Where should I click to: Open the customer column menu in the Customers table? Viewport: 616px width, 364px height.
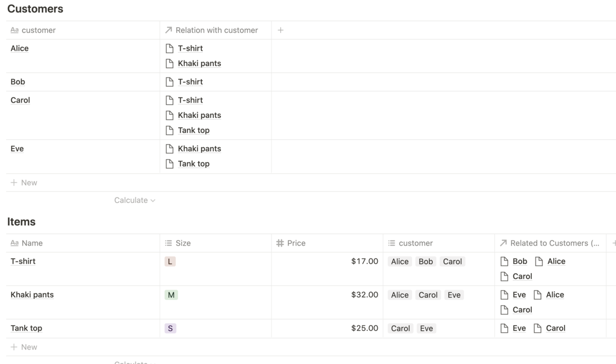click(x=38, y=30)
